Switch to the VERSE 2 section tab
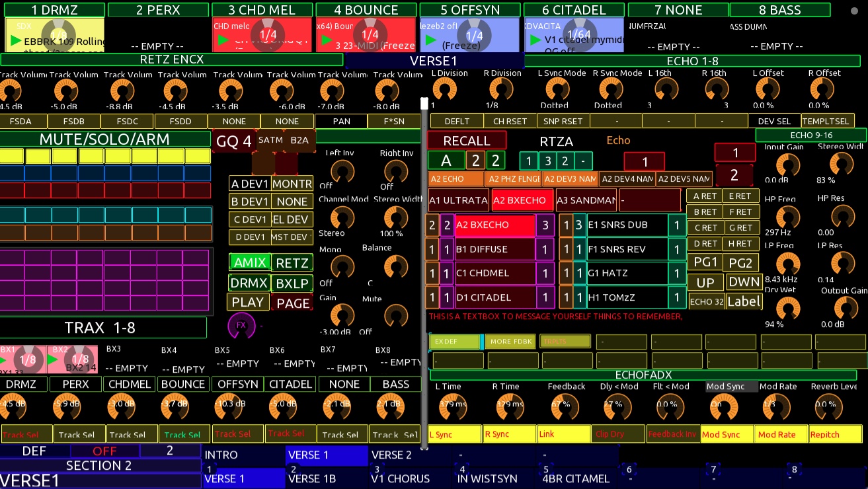 pyautogui.click(x=410, y=455)
